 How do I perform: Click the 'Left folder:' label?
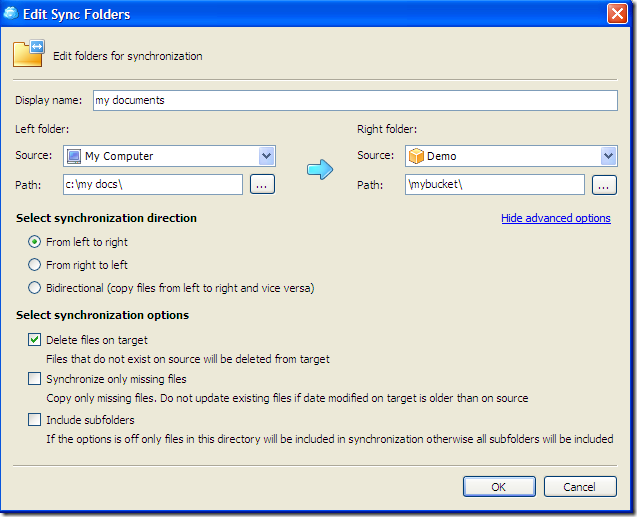click(x=42, y=129)
